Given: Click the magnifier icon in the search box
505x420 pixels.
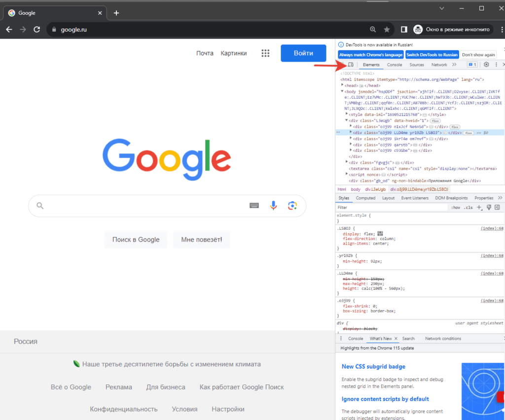Looking at the screenshot, I should (x=40, y=206).
